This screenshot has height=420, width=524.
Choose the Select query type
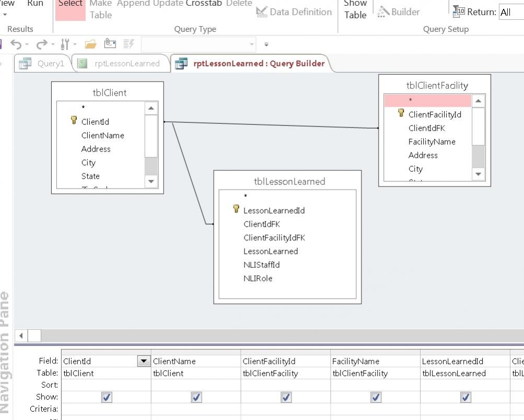pyautogui.click(x=70, y=9)
